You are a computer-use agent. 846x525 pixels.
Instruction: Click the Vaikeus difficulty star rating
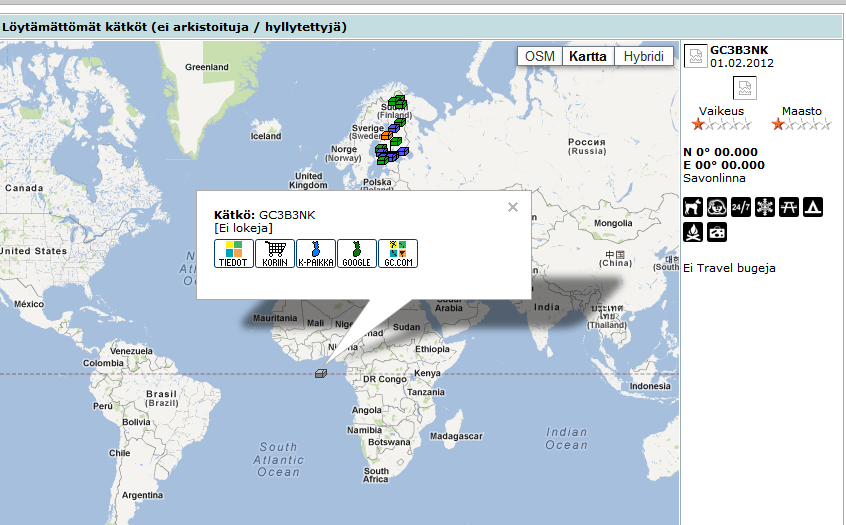[721, 125]
